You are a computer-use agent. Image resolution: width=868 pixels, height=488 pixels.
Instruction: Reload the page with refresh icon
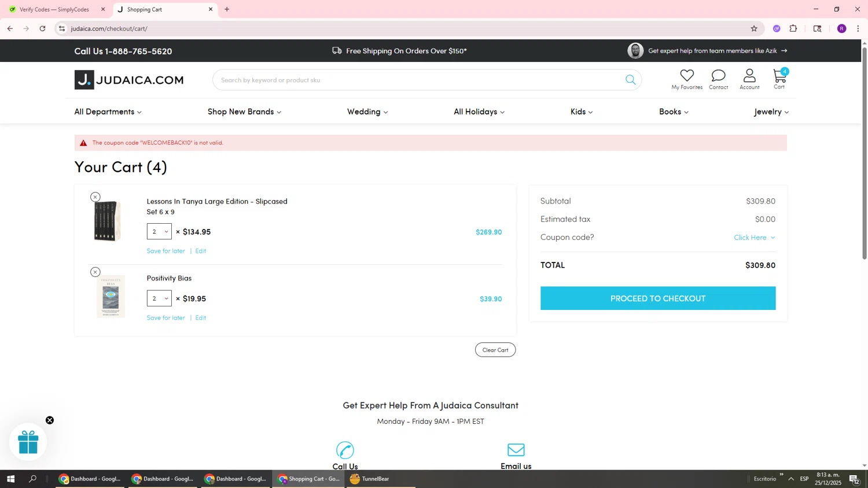pyautogui.click(x=42, y=28)
